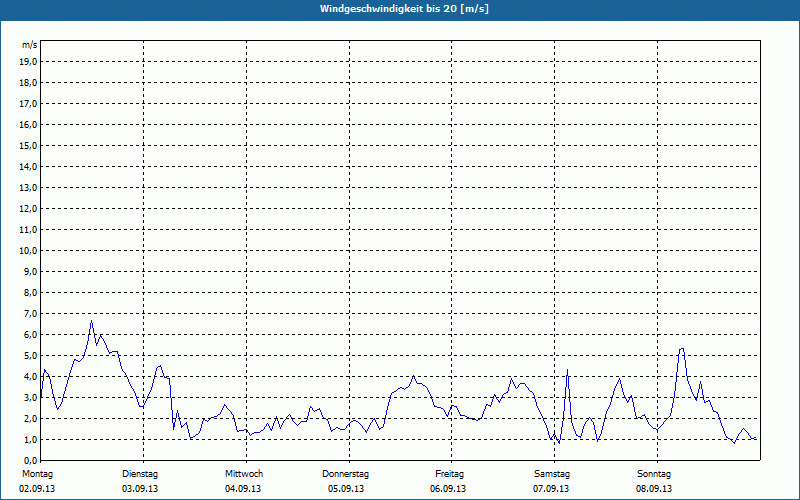Click the '11,0' axis label
This screenshot has height=500, width=800.
pyautogui.click(x=29, y=230)
